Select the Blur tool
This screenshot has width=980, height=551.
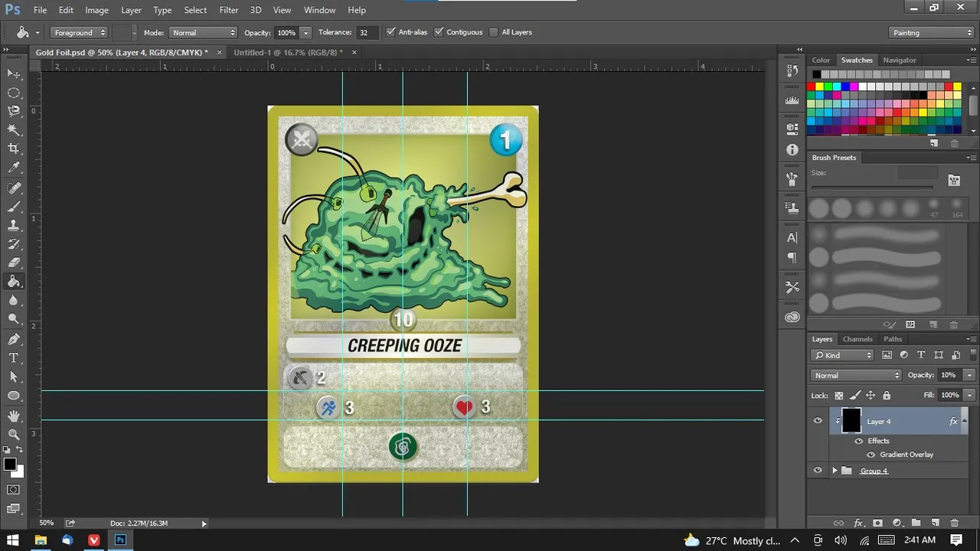tap(14, 301)
